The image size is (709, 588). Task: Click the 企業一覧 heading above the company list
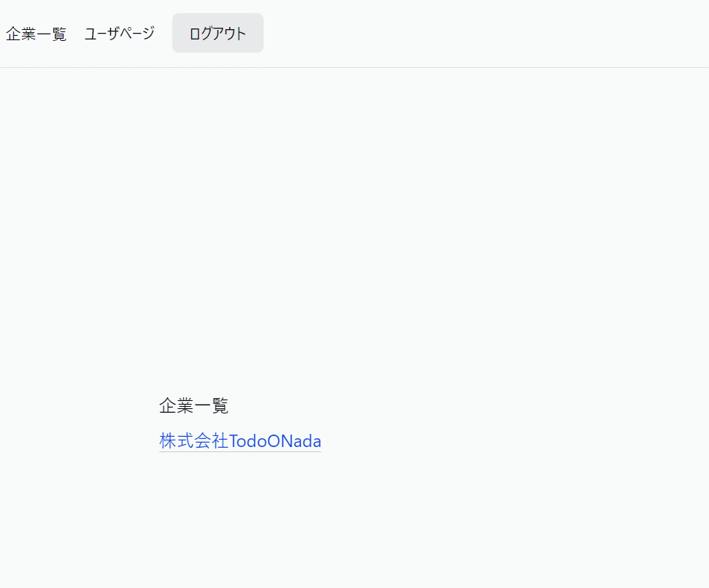[193, 405]
